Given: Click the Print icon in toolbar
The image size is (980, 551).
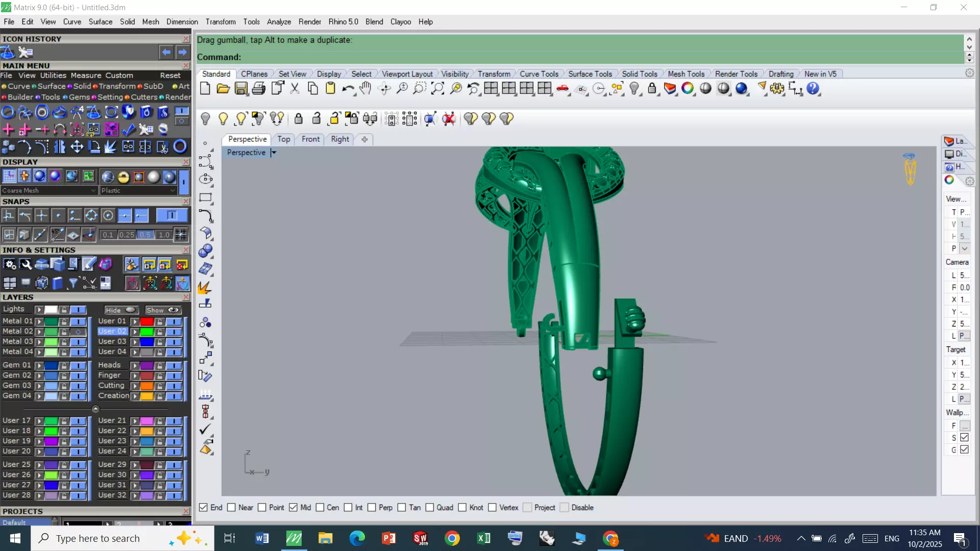Looking at the screenshot, I should [259, 89].
